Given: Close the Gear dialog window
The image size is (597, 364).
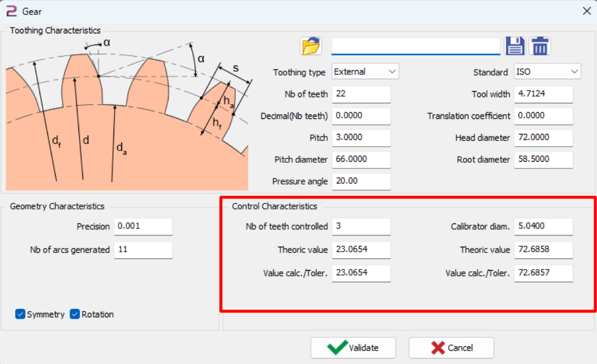Looking at the screenshot, I should tap(586, 11).
